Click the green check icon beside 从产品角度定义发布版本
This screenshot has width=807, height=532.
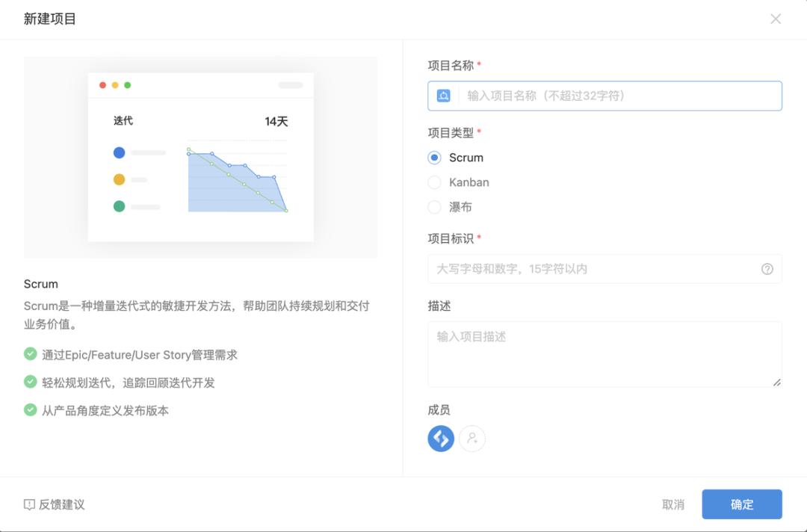[31, 409]
